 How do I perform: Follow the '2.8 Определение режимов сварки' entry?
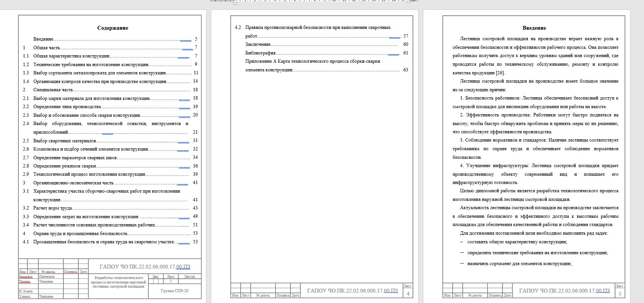click(x=65, y=166)
